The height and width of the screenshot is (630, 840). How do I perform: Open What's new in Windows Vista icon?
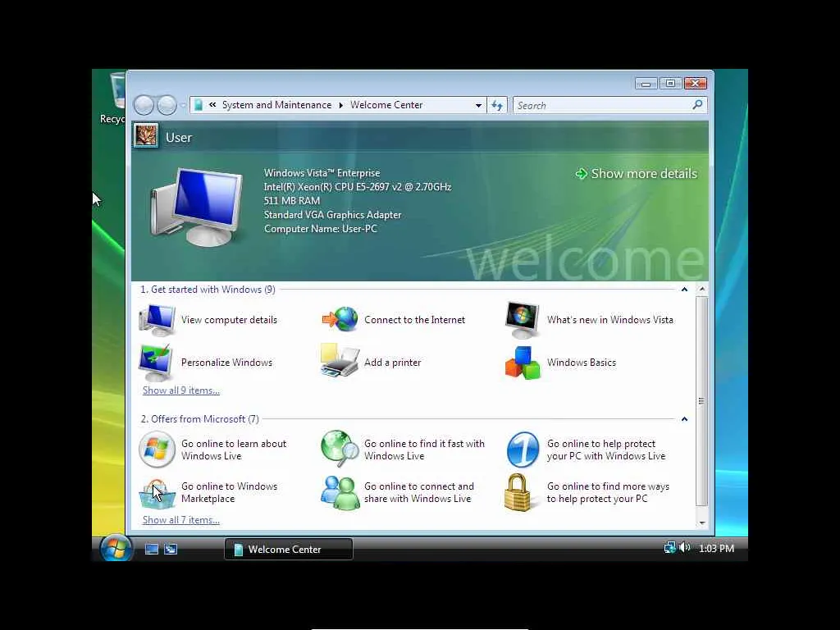pyautogui.click(x=523, y=320)
